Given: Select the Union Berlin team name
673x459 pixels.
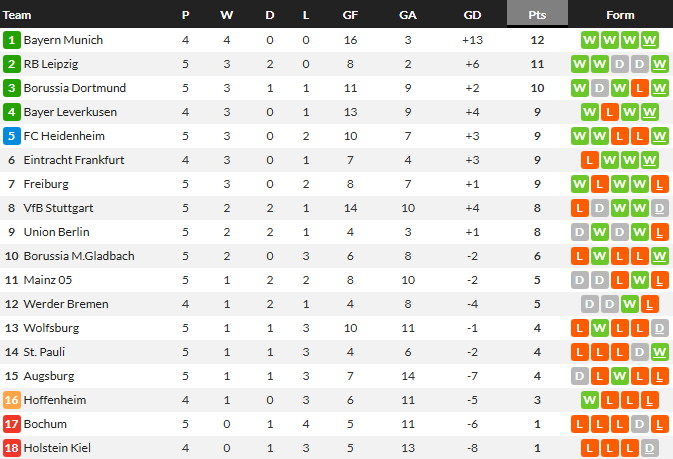Looking at the screenshot, I should [x=58, y=232].
